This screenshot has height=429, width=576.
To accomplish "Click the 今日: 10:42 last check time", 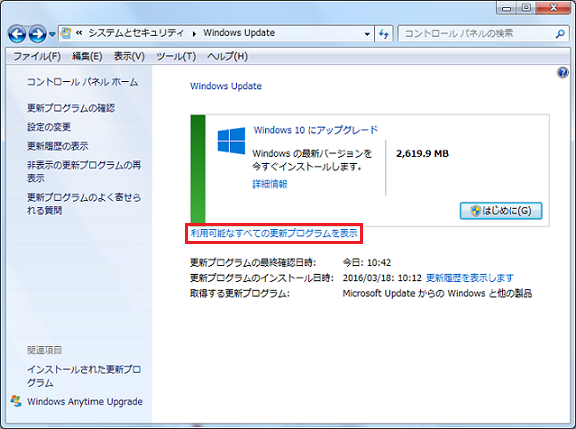I will pos(367,263).
